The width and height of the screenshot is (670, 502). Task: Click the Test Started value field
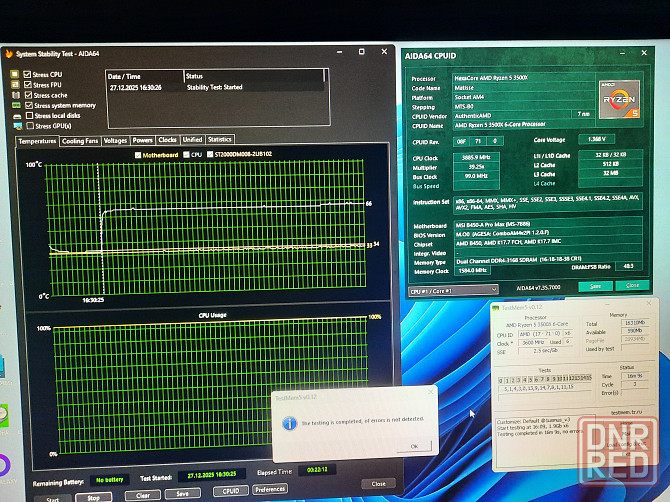[x=212, y=475]
